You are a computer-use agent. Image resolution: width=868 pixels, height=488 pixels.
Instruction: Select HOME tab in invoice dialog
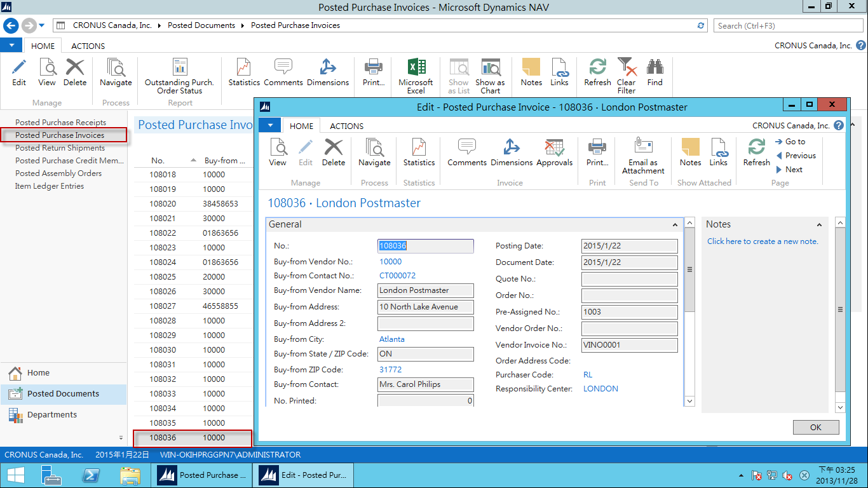tap(301, 126)
